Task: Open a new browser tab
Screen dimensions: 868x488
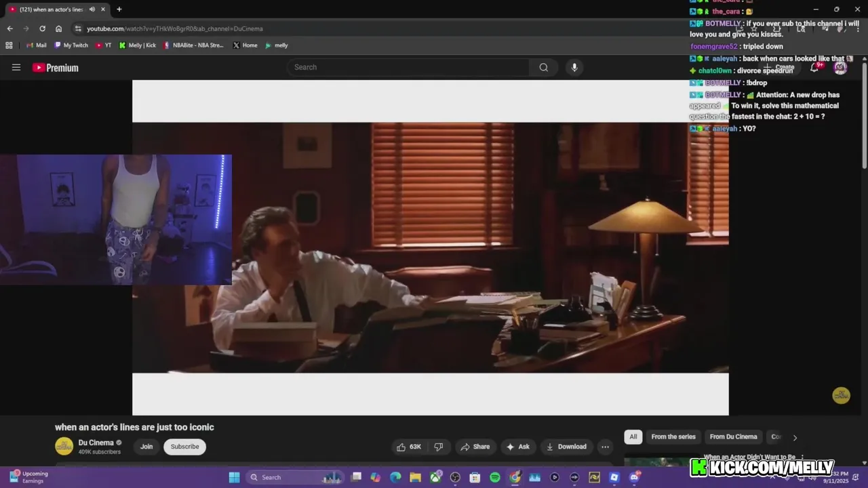Action: point(119,9)
